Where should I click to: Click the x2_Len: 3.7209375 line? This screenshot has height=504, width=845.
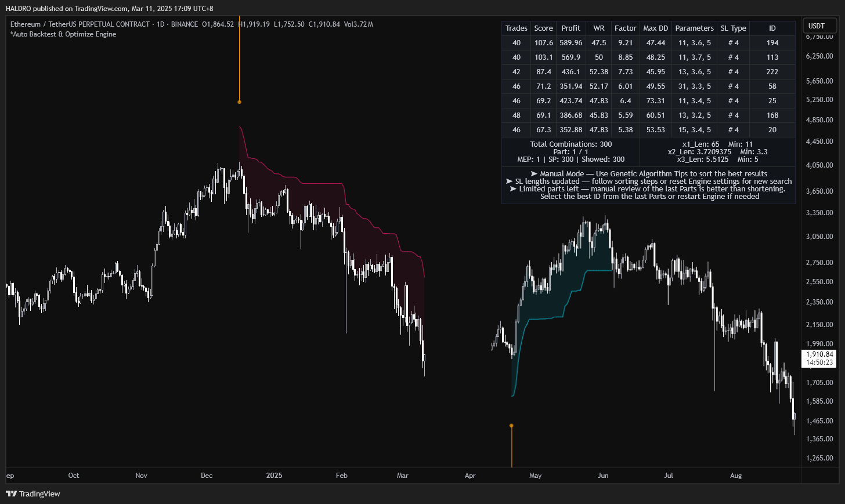717,152
